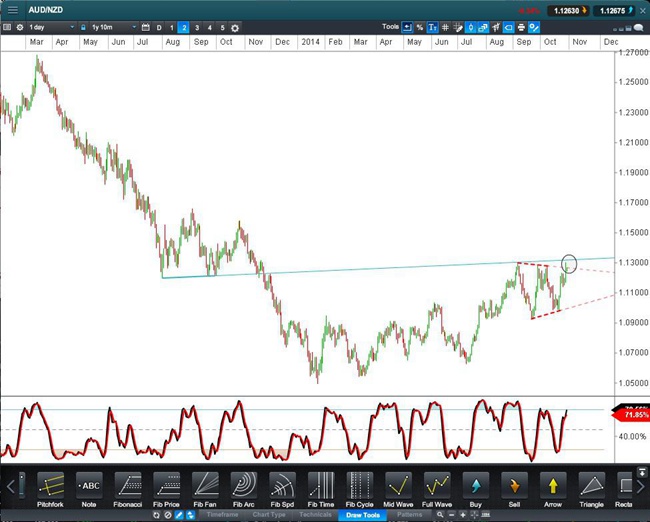The image size is (650, 522).
Task: Place a Sell arrow marker
Action: point(514,486)
